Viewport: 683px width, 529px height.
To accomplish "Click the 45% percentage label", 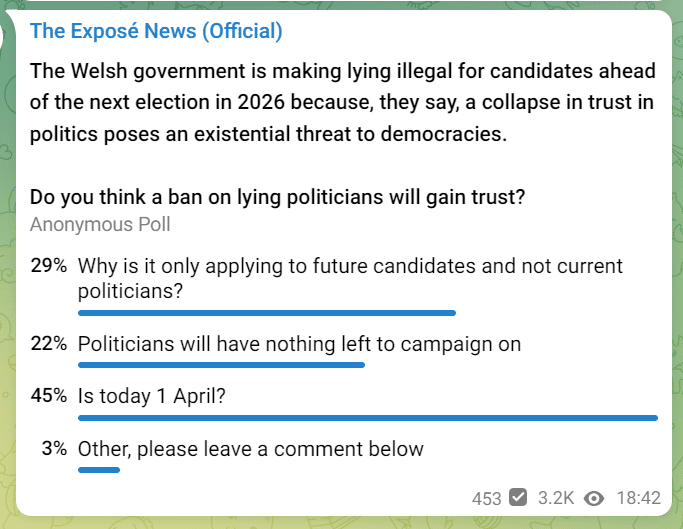I will point(49,396).
